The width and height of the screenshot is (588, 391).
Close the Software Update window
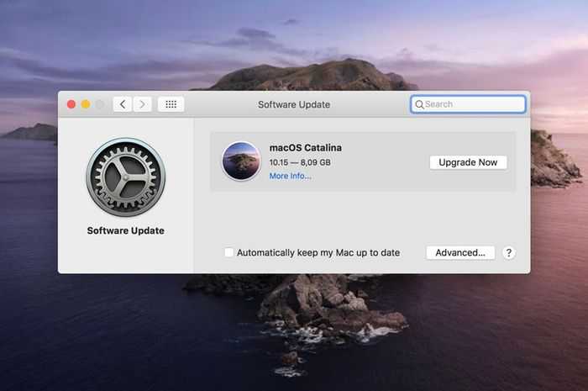tap(71, 104)
